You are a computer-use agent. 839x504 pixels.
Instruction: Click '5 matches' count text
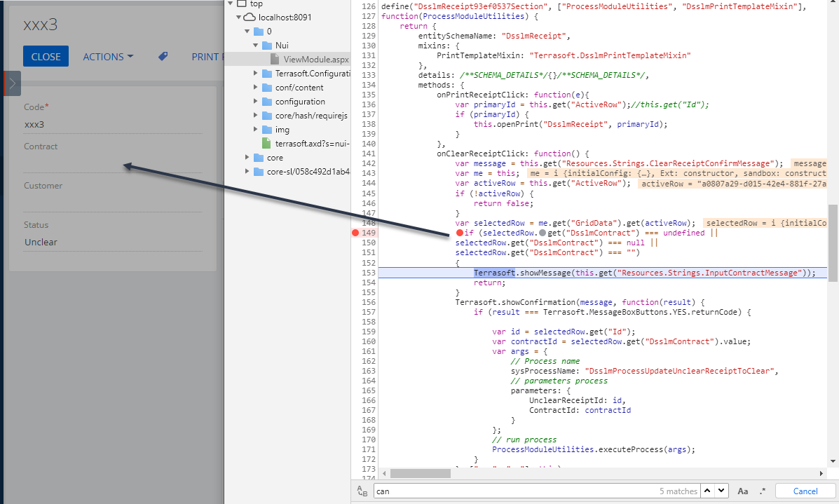[x=678, y=491]
